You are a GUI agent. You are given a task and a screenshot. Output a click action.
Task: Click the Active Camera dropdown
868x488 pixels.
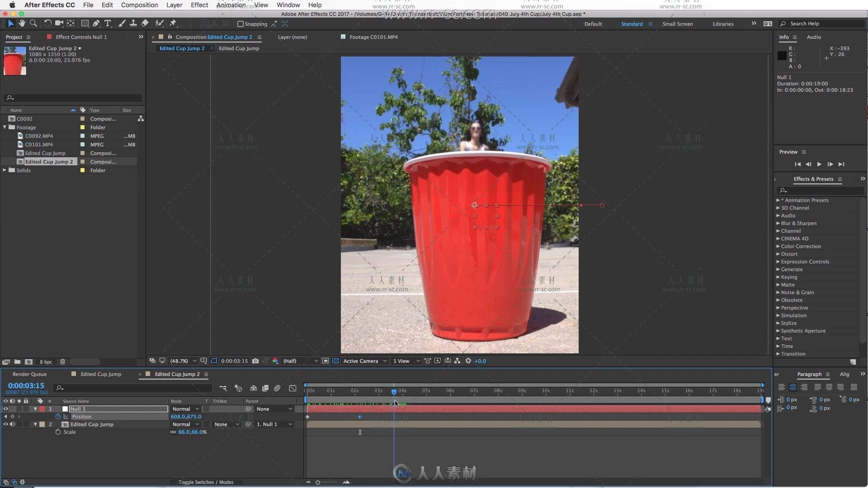pos(363,361)
